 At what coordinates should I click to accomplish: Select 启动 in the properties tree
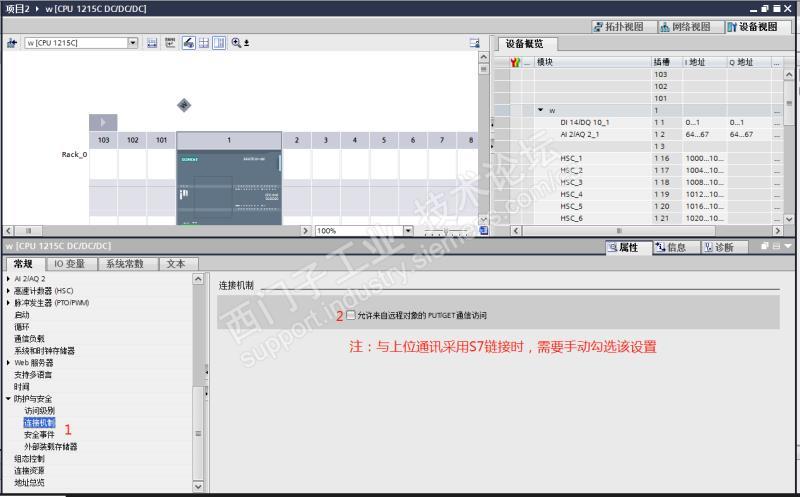coord(22,315)
